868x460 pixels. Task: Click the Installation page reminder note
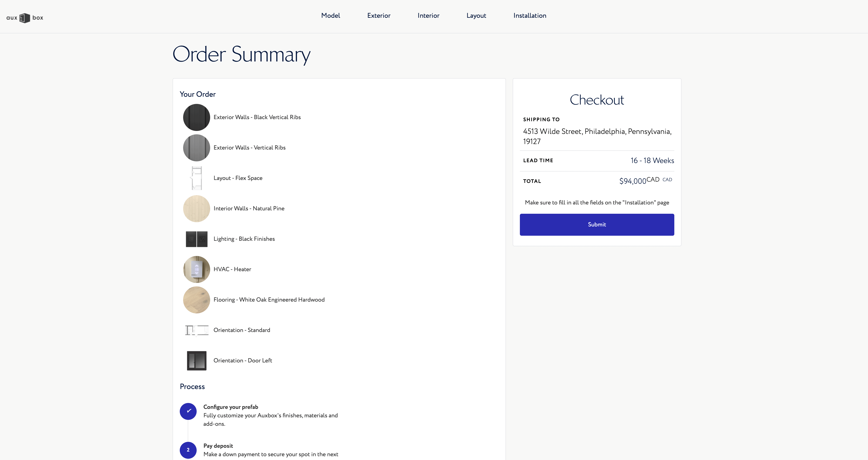pyautogui.click(x=597, y=203)
